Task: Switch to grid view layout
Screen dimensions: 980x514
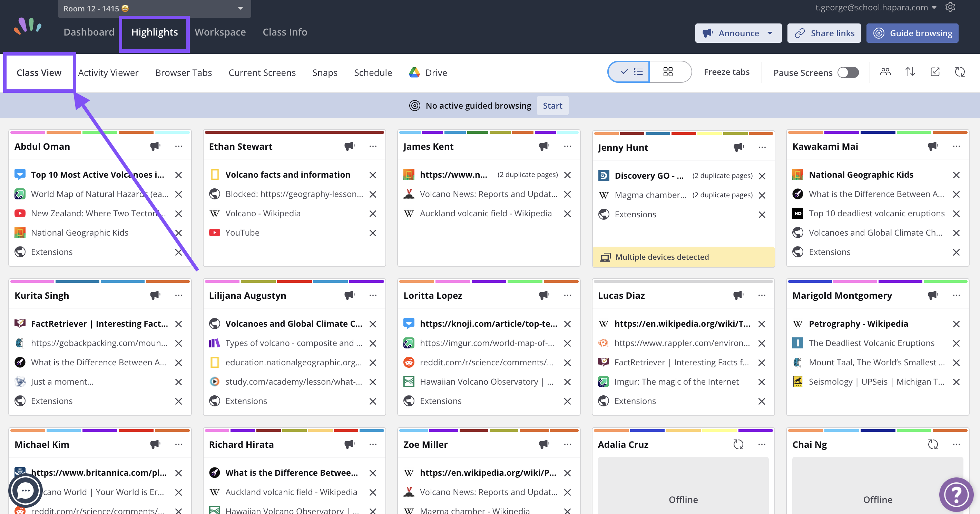Action: coord(670,71)
